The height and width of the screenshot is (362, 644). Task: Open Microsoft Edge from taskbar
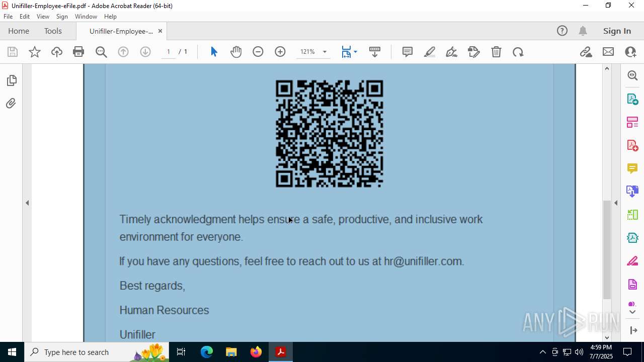tap(207, 352)
